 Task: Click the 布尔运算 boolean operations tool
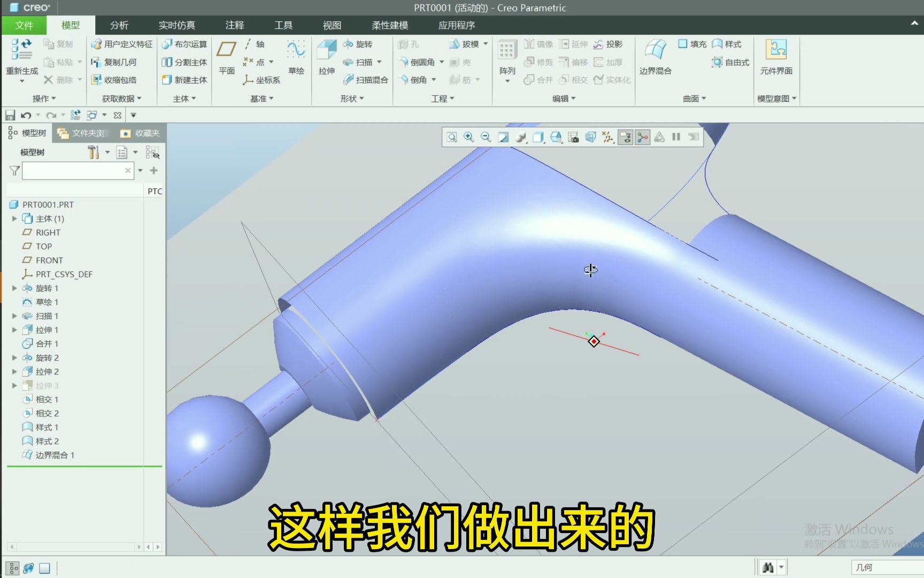tap(184, 44)
